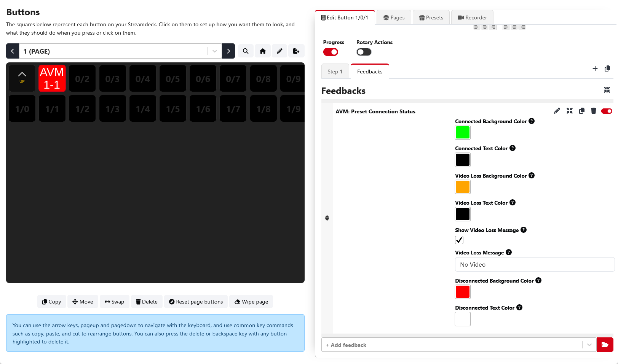Click the search magnifier icon beside page selector

[246, 51]
